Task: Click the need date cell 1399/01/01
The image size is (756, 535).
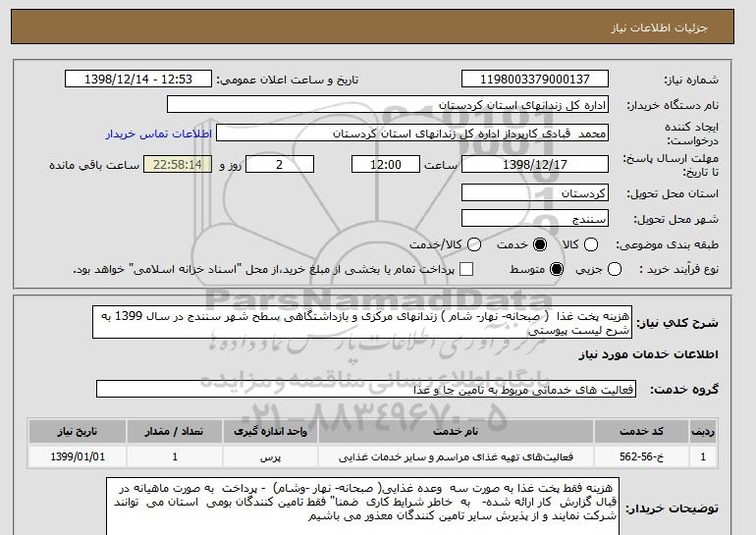Action: point(78,456)
